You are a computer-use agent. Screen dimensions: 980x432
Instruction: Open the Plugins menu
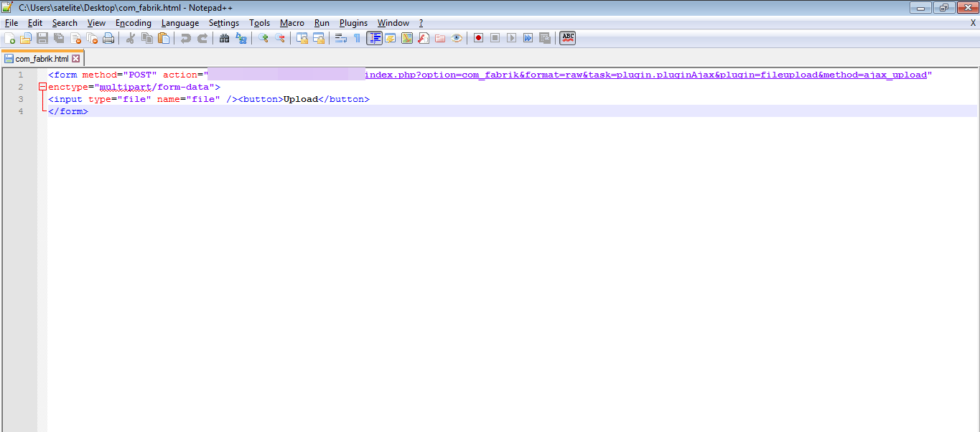click(353, 22)
